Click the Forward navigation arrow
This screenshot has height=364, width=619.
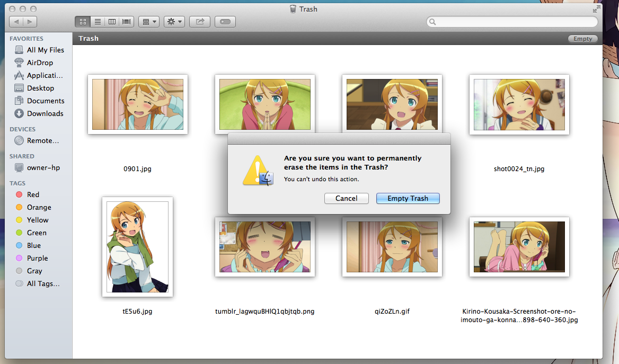point(30,22)
